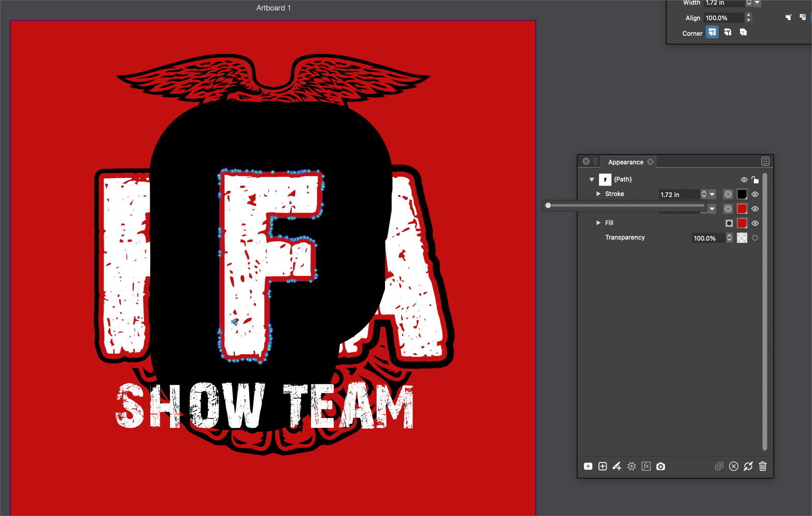The image size is (812, 516).
Task: Expand the Stroke row disclosure triangle
Action: point(599,194)
